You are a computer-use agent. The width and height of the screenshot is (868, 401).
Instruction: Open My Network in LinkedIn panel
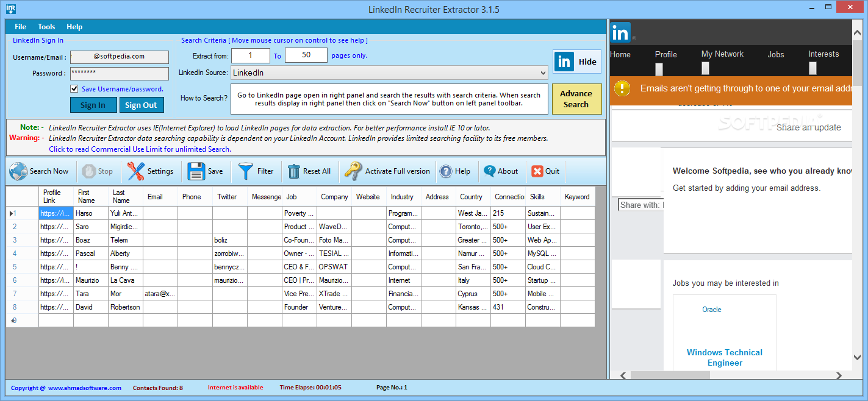[722, 54]
